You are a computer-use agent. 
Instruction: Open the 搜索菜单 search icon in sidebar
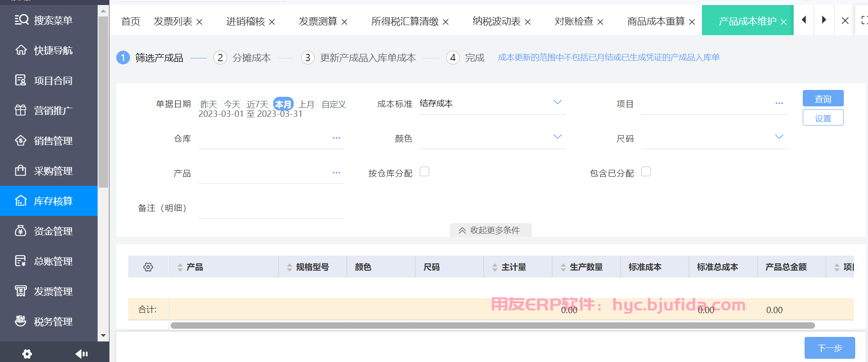click(x=21, y=20)
